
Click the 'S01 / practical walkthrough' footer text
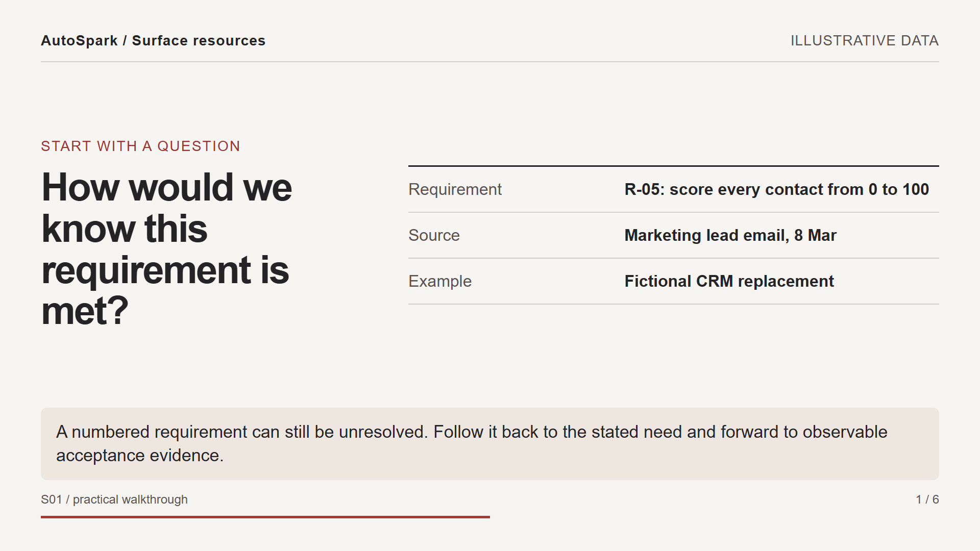[114, 499]
